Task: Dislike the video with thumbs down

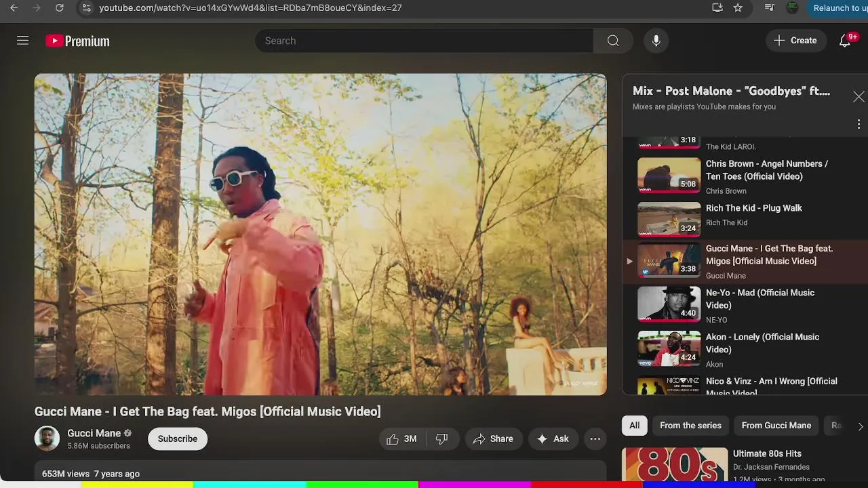Action: pyautogui.click(x=441, y=439)
